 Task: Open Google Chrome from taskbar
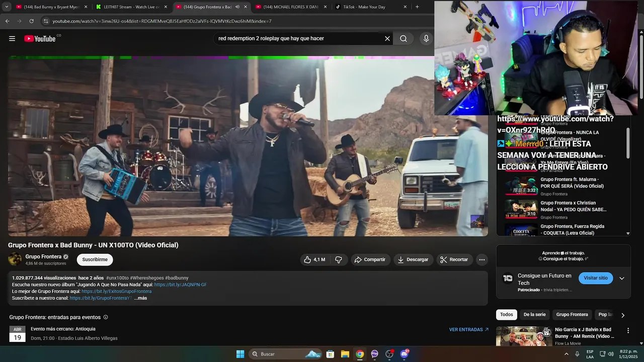coord(360,354)
